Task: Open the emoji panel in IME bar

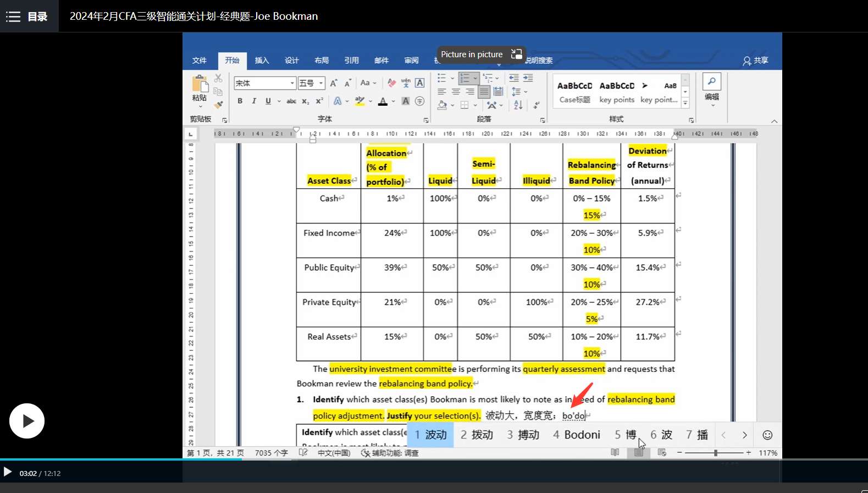Action: point(767,435)
